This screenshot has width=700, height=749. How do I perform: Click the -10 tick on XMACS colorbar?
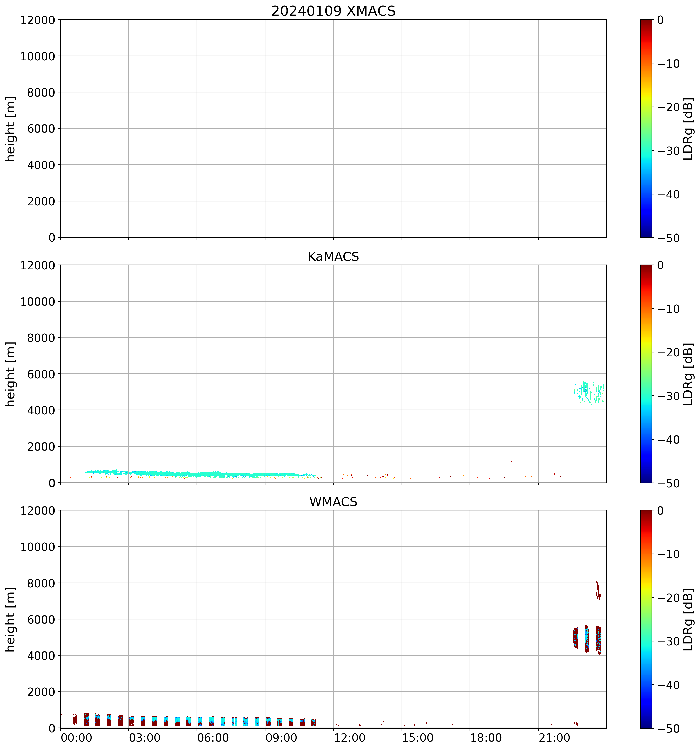click(668, 64)
